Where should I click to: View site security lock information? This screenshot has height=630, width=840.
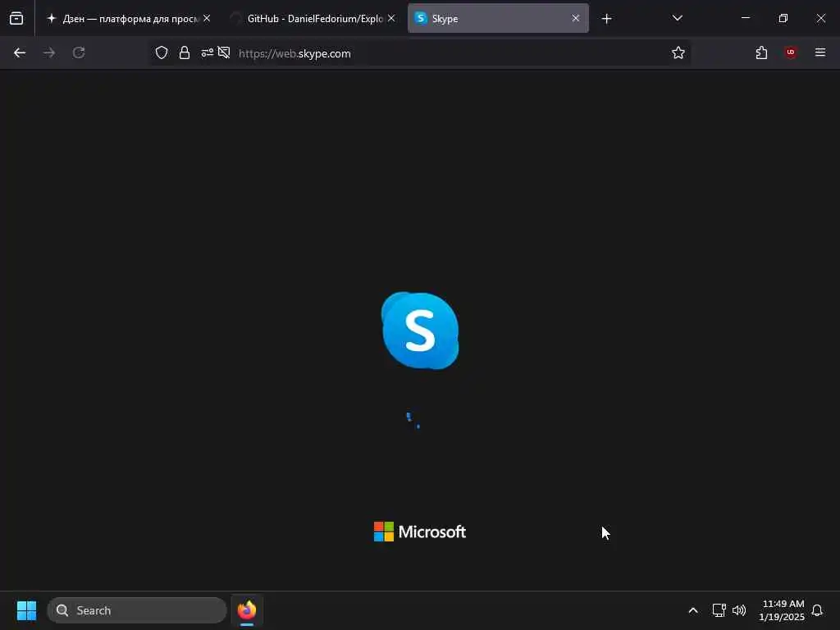coord(185,52)
